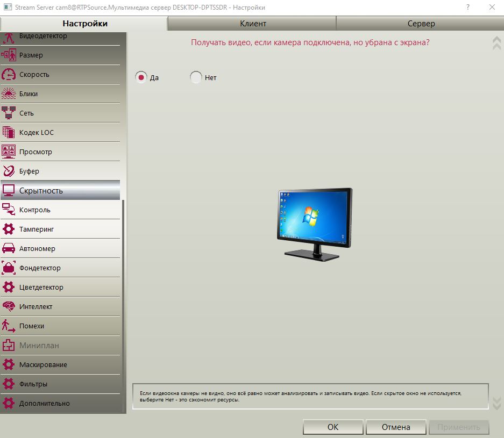
Task: Open the Блики settings section
Action: click(60, 94)
